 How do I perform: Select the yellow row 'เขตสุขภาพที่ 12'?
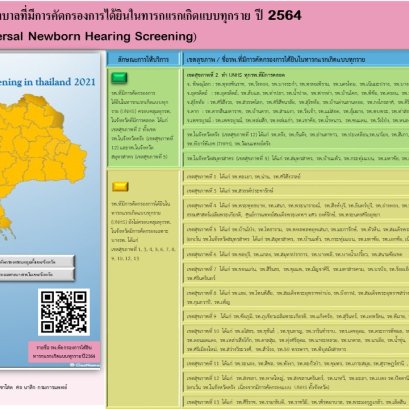click(x=296, y=383)
